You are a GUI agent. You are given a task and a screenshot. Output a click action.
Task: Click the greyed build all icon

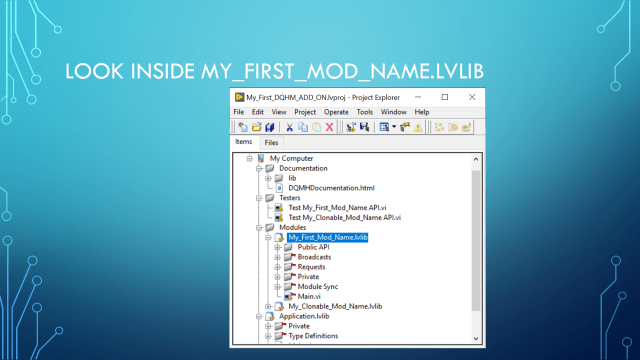(x=440, y=127)
